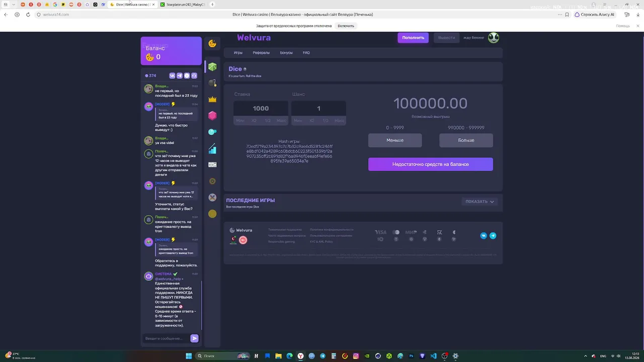Open the Политика конфиденциальности footer link
Image resolution: width=644 pixels, height=362 pixels.
click(332, 230)
